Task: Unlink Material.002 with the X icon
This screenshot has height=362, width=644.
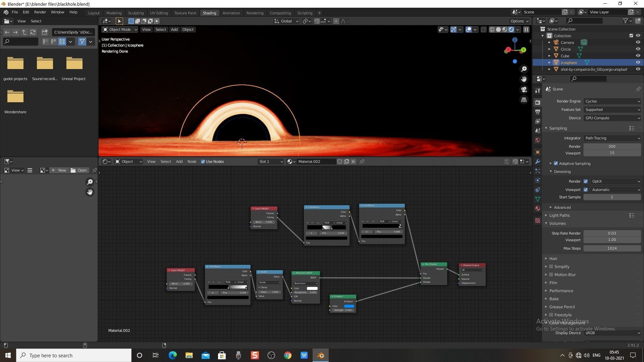Action: 353,162
